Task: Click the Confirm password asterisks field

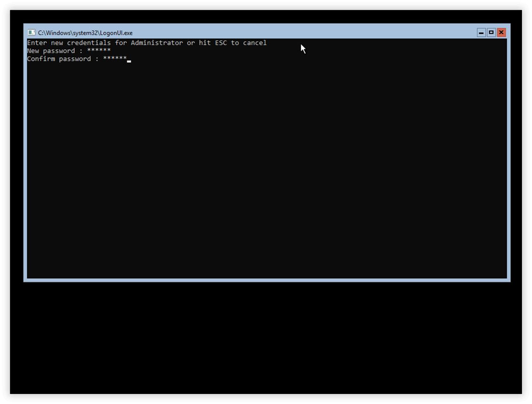Action: [x=115, y=59]
